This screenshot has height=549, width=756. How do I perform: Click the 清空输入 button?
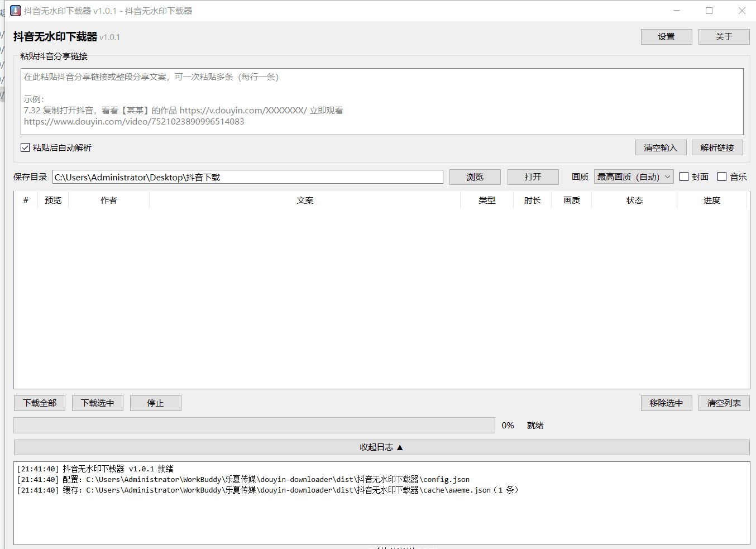click(x=661, y=147)
